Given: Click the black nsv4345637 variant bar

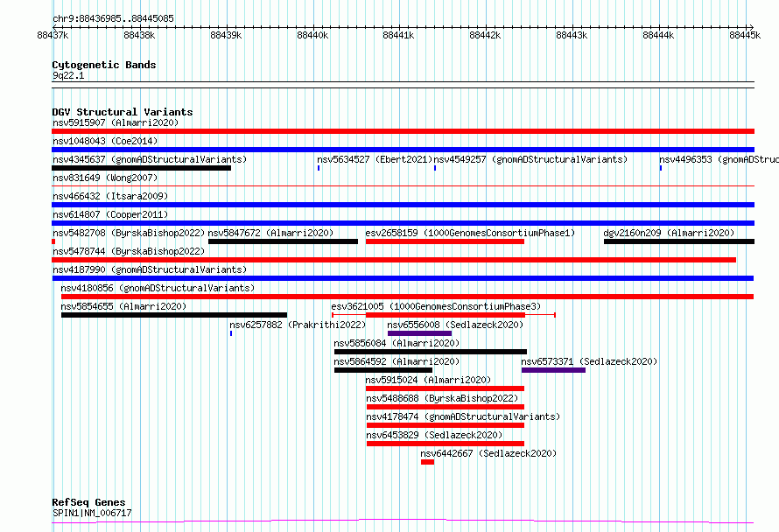Looking at the screenshot, I should 142,168.
